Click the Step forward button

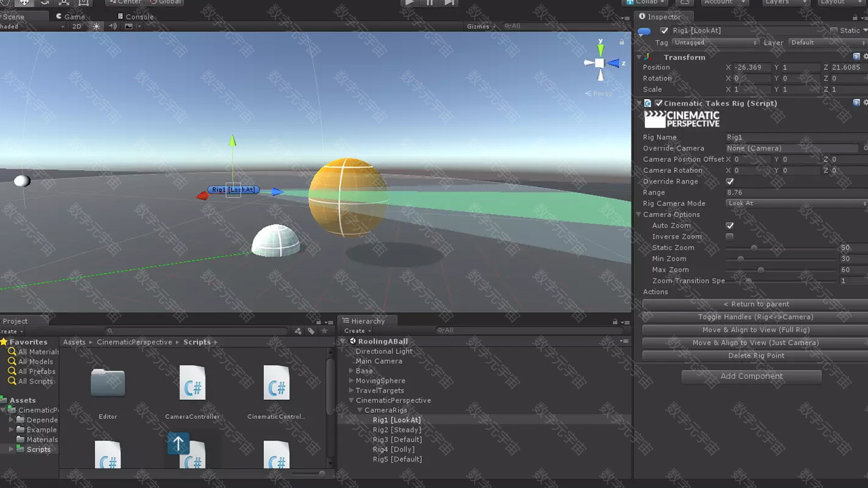pyautogui.click(x=450, y=3)
